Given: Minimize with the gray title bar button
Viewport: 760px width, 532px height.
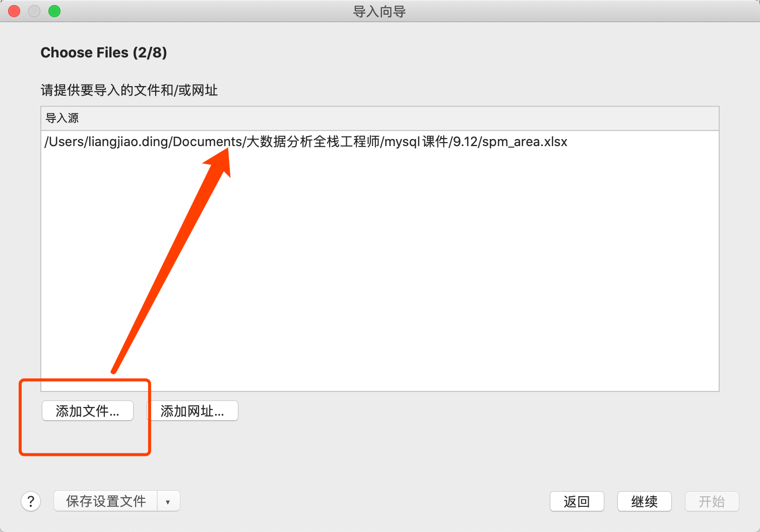Looking at the screenshot, I should tap(34, 11).
